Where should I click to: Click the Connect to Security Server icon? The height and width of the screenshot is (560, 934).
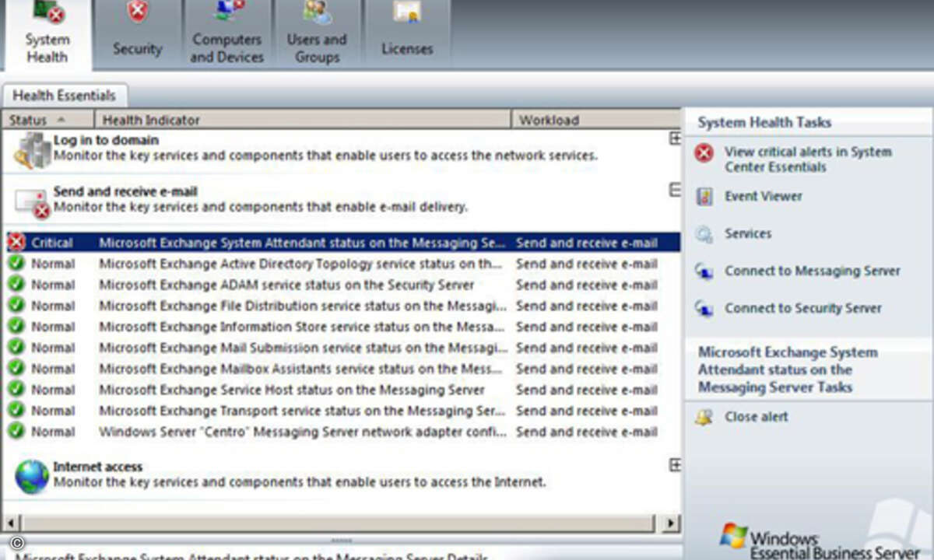click(704, 309)
